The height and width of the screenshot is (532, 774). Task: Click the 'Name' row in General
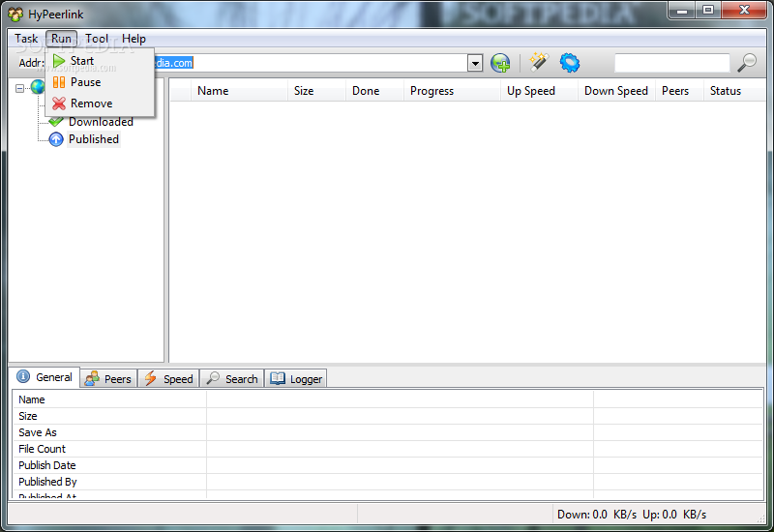click(388, 399)
